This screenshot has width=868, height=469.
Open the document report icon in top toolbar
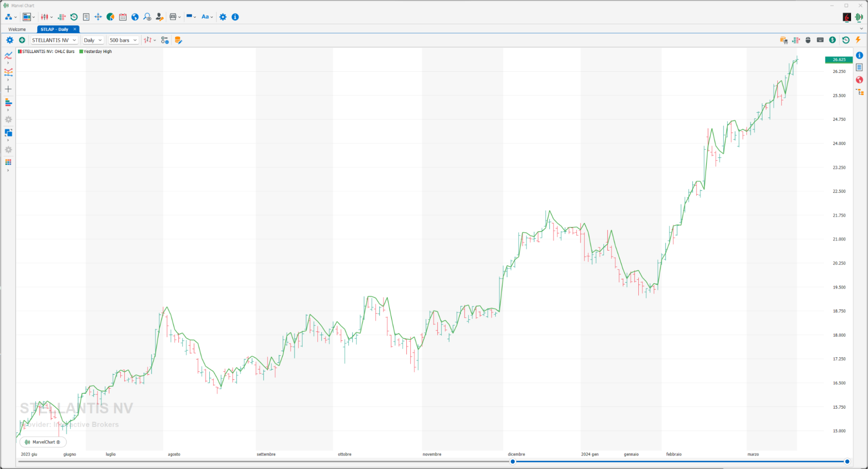pos(86,17)
